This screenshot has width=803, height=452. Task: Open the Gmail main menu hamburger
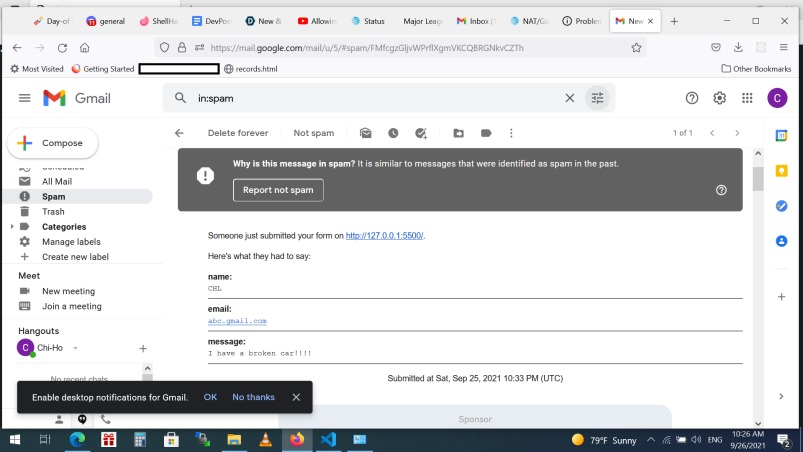[25, 98]
